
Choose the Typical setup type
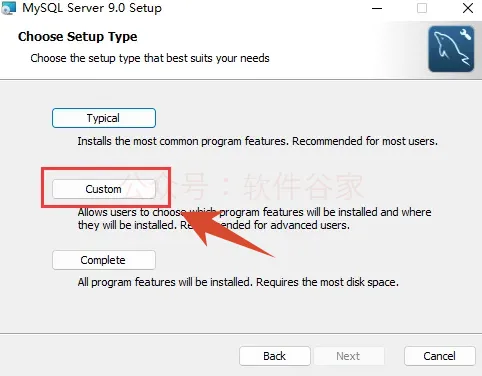(104, 118)
